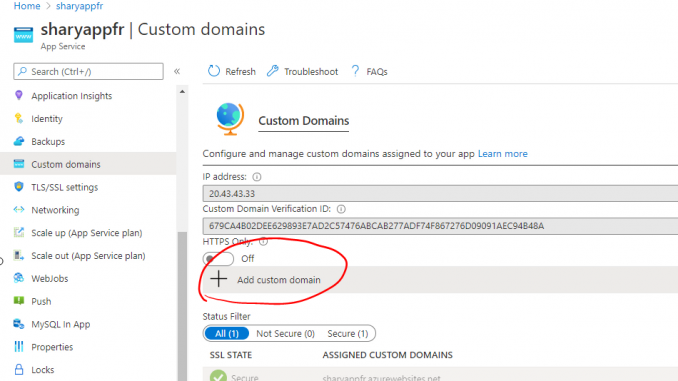Click the sidebar vertical scrollbar thumb
The image size is (678, 381).
pyautogui.click(x=182, y=306)
